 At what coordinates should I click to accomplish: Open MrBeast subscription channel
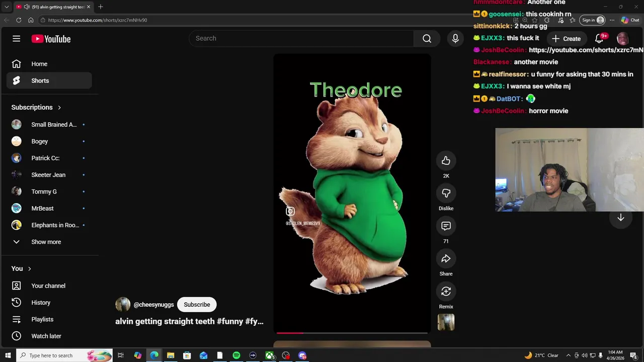tap(49, 208)
